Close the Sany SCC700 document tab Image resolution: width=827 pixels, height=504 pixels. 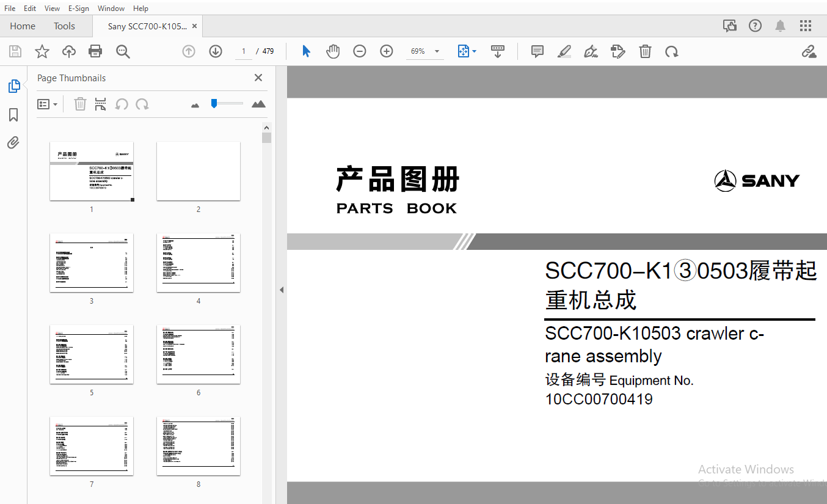tap(194, 26)
